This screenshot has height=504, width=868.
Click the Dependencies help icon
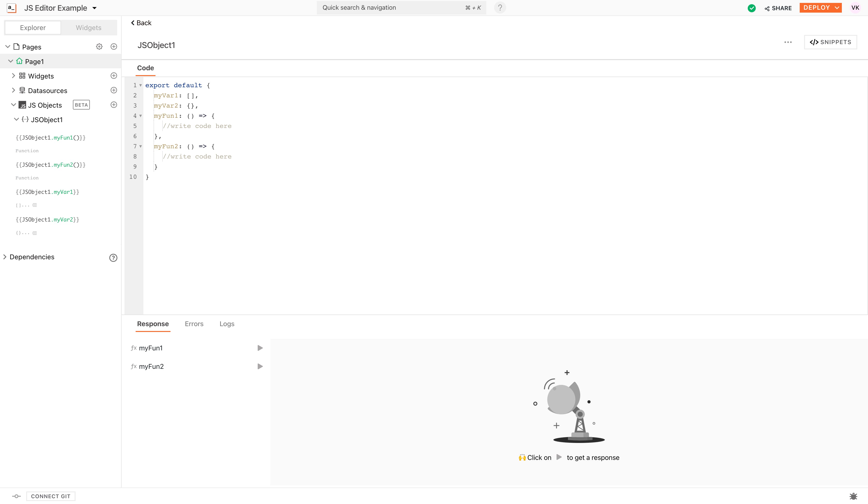pos(113,258)
